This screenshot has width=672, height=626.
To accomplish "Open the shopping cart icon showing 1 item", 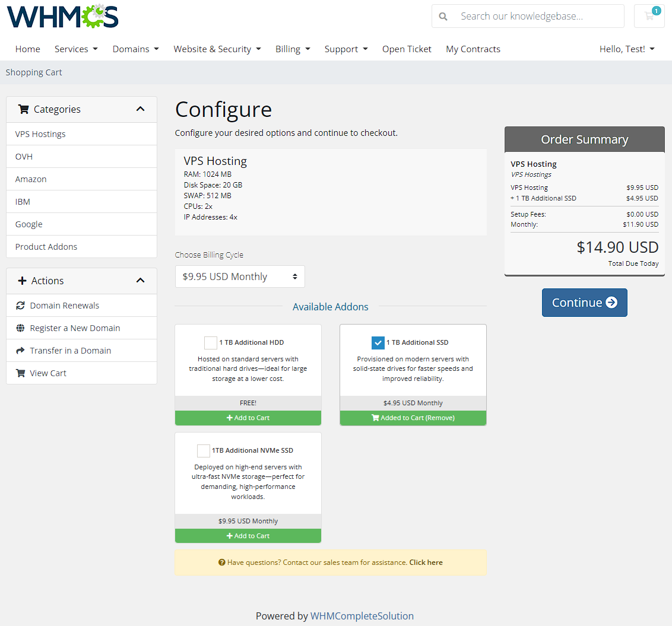I will coord(649,16).
